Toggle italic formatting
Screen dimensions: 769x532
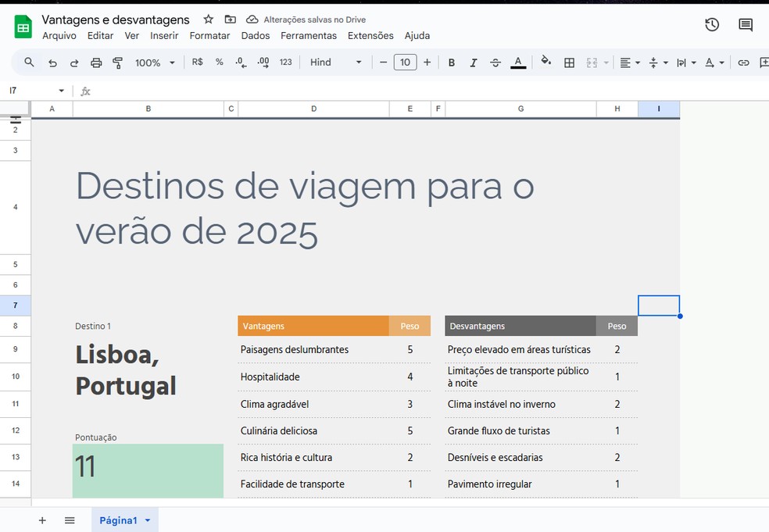click(474, 62)
